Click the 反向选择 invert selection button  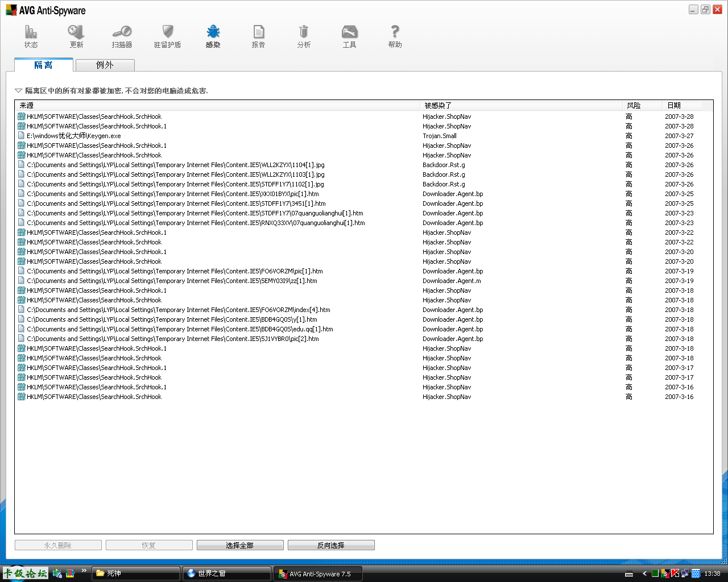(331, 545)
